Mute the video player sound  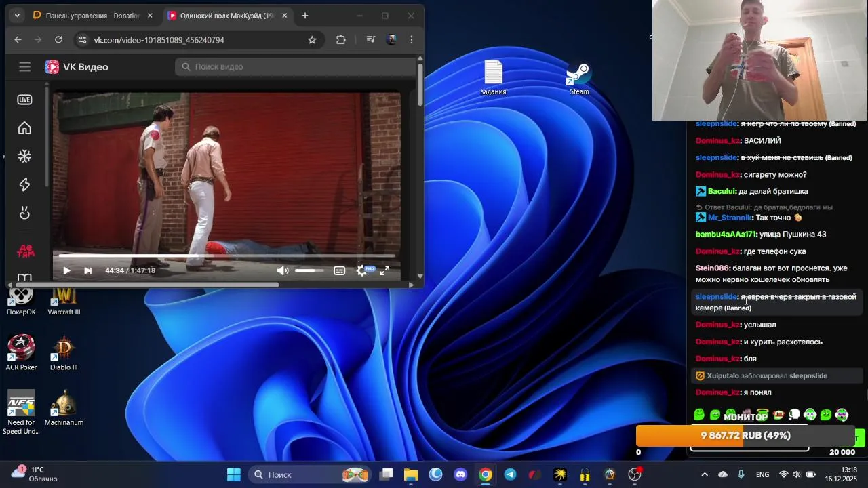click(x=283, y=270)
